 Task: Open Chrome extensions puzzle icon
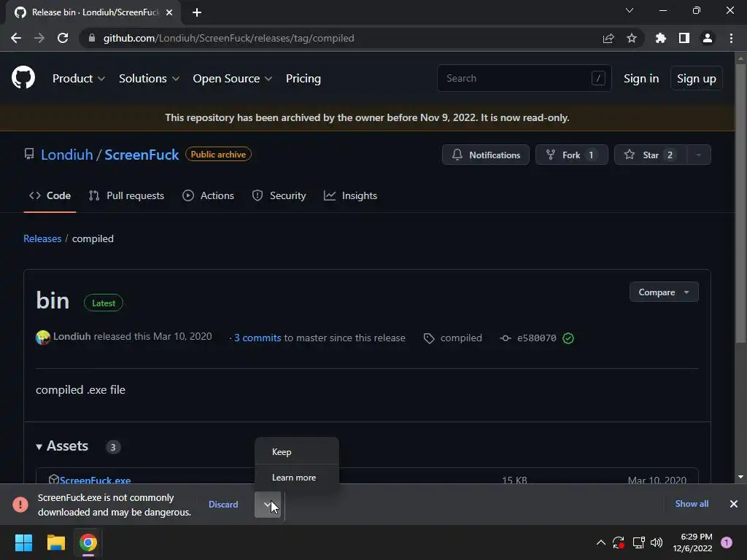click(x=661, y=38)
